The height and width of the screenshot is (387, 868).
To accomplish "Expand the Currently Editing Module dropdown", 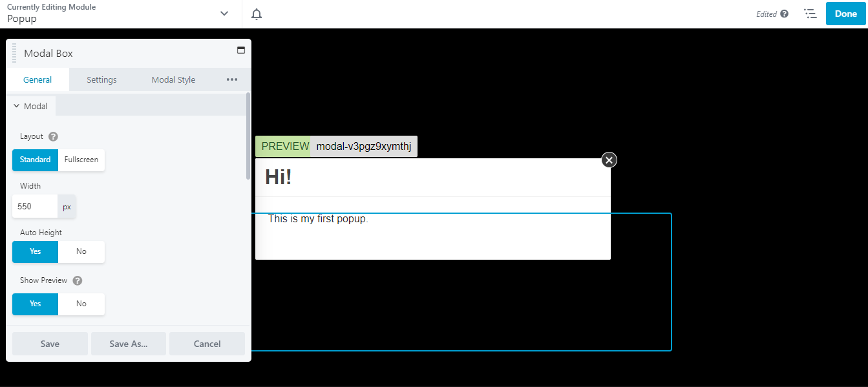I will point(224,14).
